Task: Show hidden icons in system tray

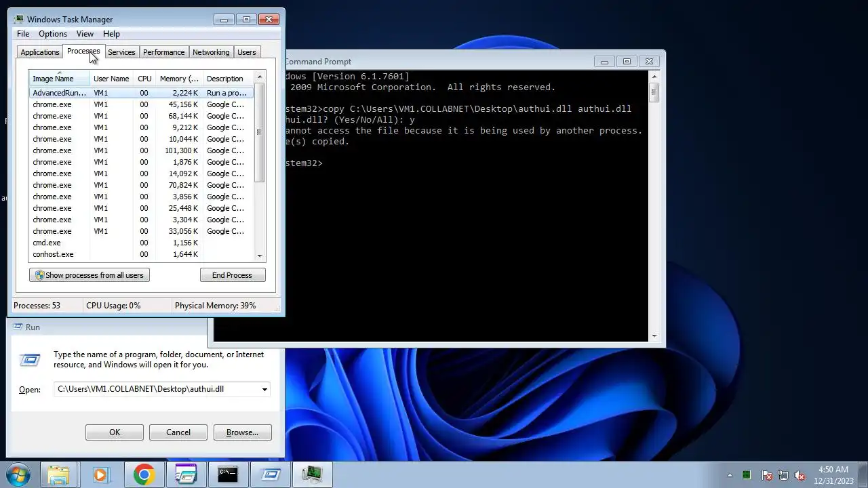Action: coord(730,475)
